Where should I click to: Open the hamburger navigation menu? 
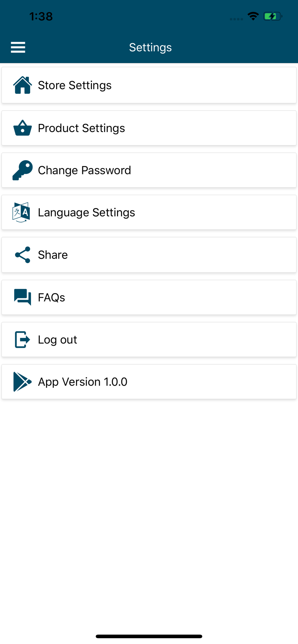tap(18, 47)
